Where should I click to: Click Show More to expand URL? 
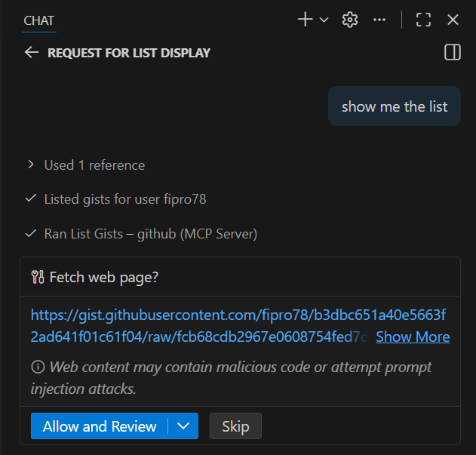(413, 337)
